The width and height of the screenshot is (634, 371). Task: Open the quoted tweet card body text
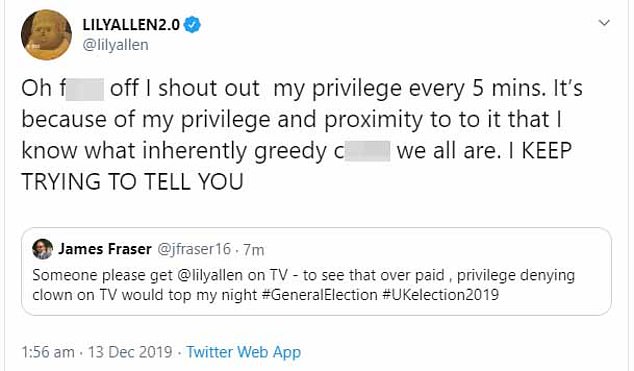click(303, 285)
